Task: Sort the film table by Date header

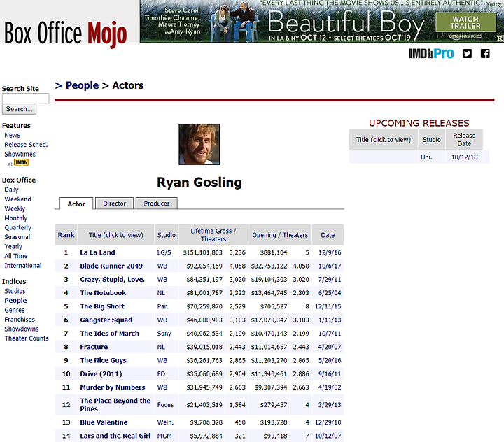Action: (328, 235)
